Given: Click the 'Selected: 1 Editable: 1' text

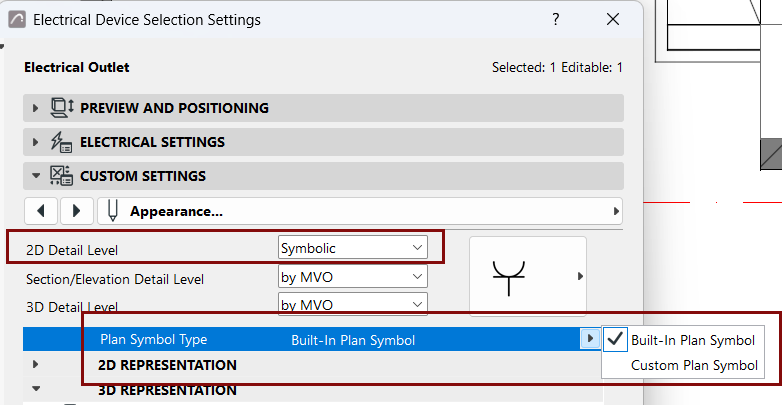Looking at the screenshot, I should pos(557,67).
